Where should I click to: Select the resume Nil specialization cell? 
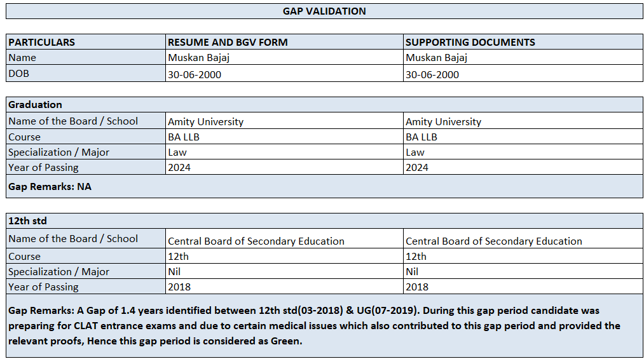coord(284,271)
